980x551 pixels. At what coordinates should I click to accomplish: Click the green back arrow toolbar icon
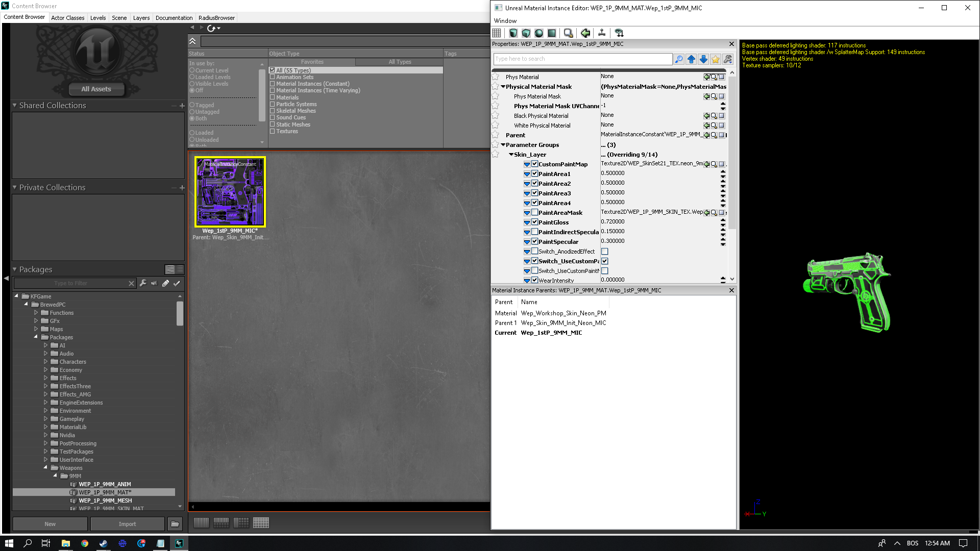(x=585, y=33)
